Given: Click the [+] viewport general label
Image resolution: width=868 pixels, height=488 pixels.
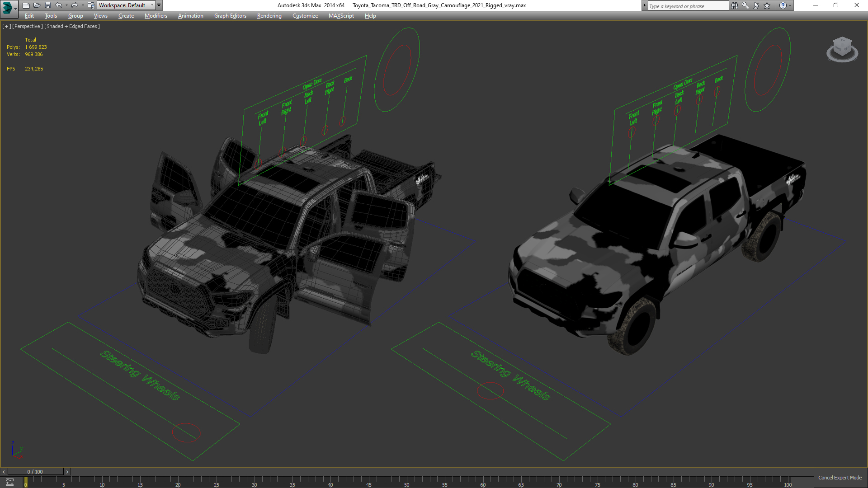Looking at the screenshot, I should [x=6, y=26].
